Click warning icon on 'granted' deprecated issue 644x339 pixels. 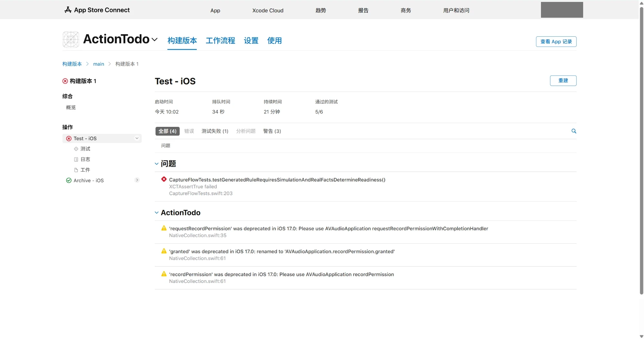[164, 251]
